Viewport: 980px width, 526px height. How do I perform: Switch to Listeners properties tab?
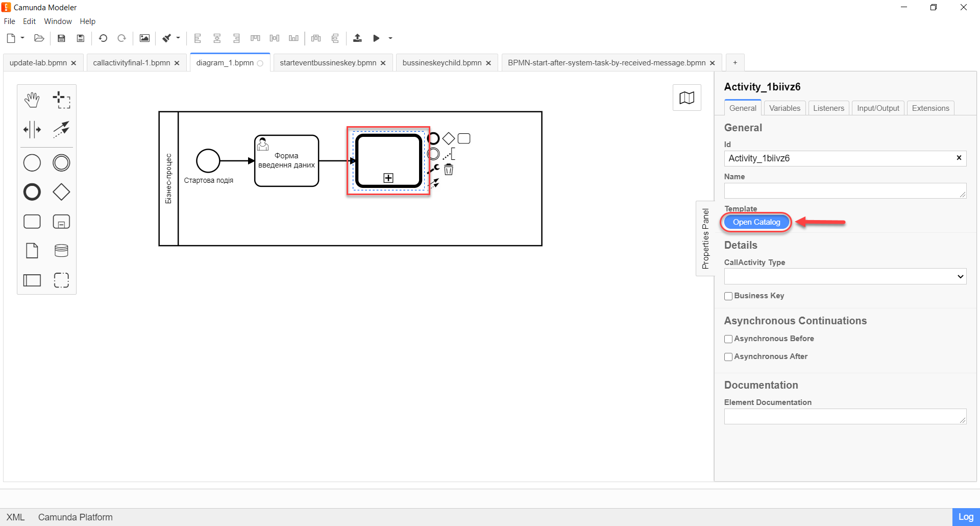pyautogui.click(x=828, y=108)
